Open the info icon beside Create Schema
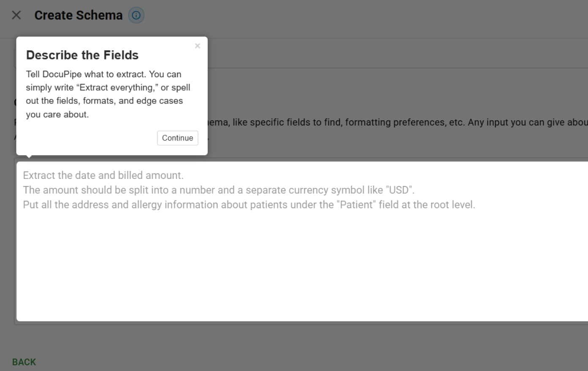The image size is (588, 371). coord(136,15)
